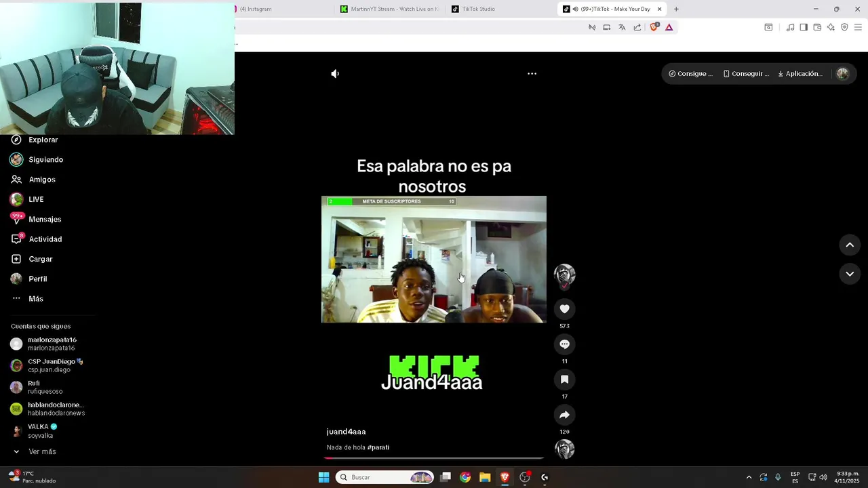Open the profile avatar at top right
This screenshot has width=868, height=488.
point(842,74)
